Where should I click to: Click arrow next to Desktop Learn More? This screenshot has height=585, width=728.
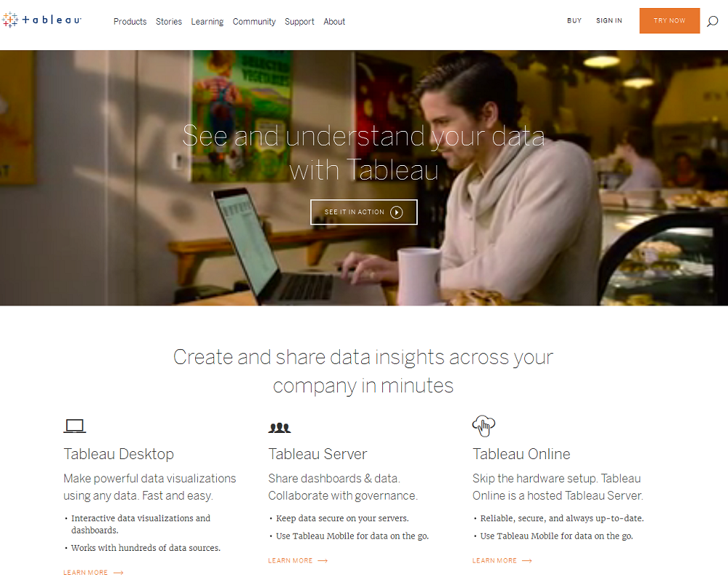pos(118,573)
